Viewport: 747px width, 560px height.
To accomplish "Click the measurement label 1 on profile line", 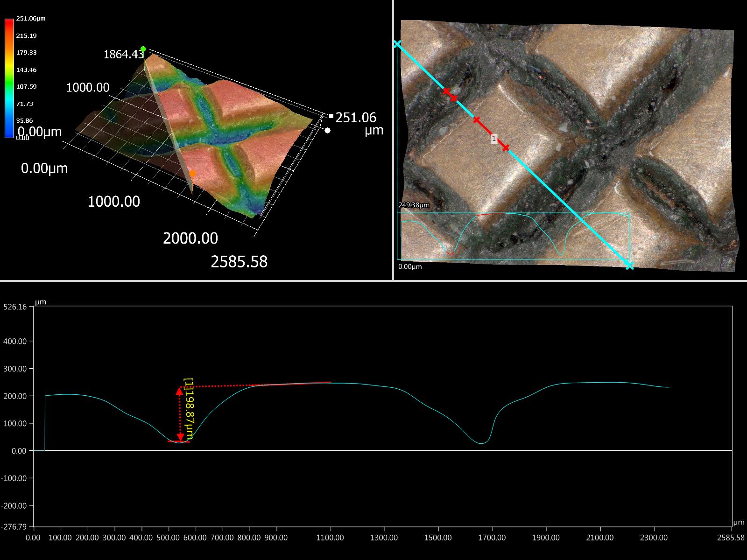I will [494, 139].
